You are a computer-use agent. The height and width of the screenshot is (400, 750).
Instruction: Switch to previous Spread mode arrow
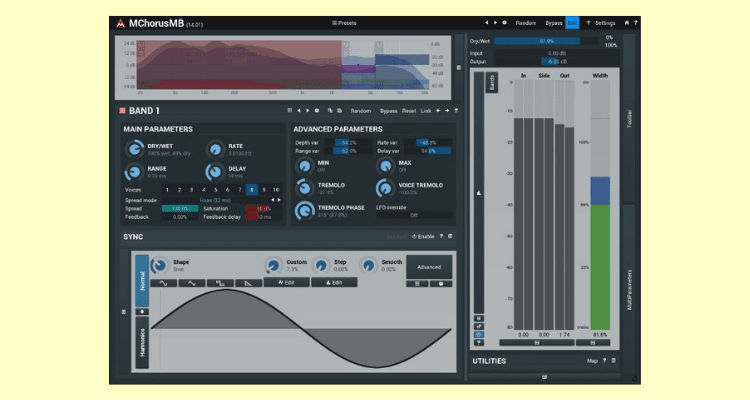click(x=273, y=200)
